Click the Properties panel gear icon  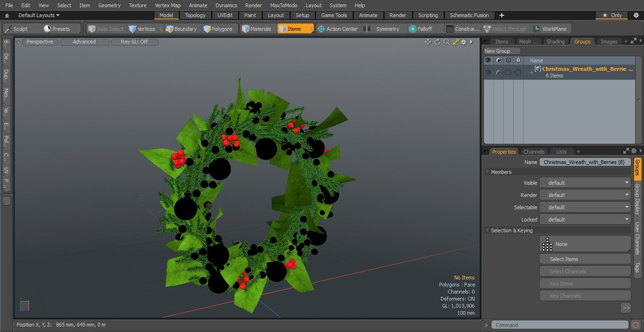point(634,151)
